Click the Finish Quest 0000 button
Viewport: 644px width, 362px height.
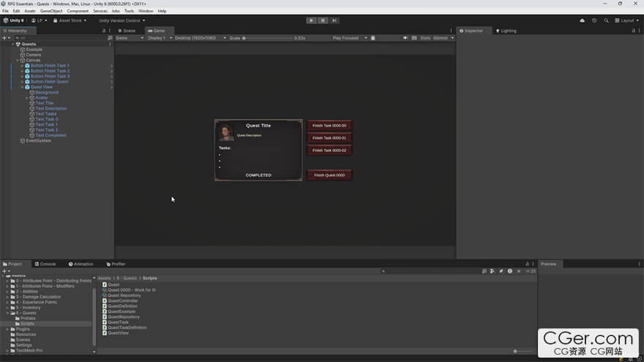329,176
